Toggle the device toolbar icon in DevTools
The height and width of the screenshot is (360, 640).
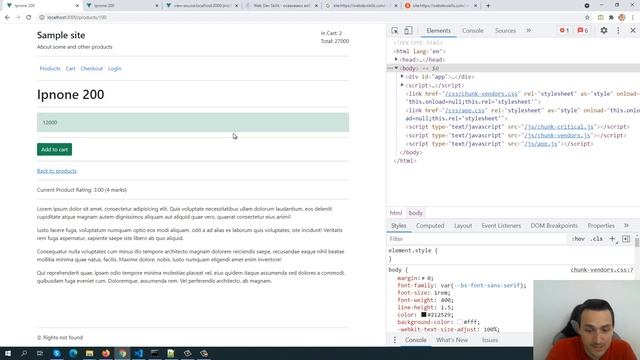408,31
